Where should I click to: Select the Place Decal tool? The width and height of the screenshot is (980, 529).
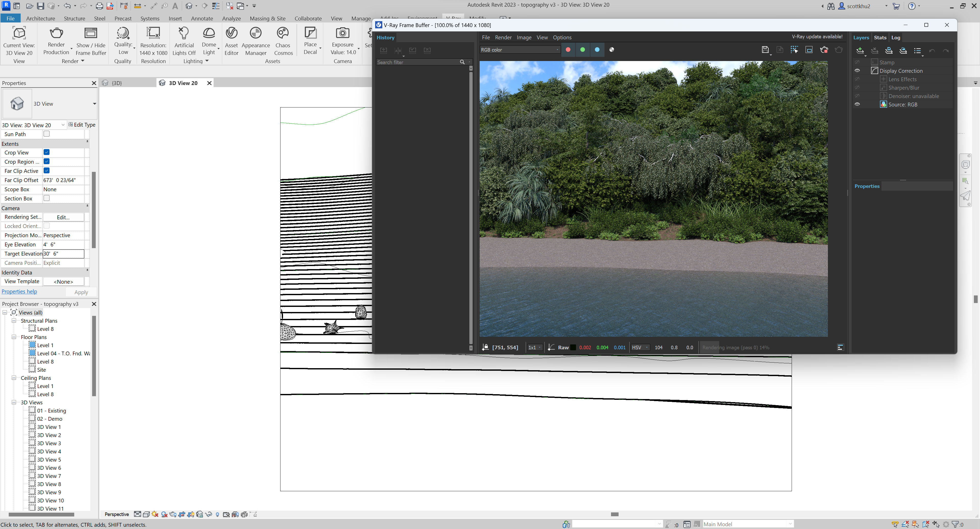(311, 41)
